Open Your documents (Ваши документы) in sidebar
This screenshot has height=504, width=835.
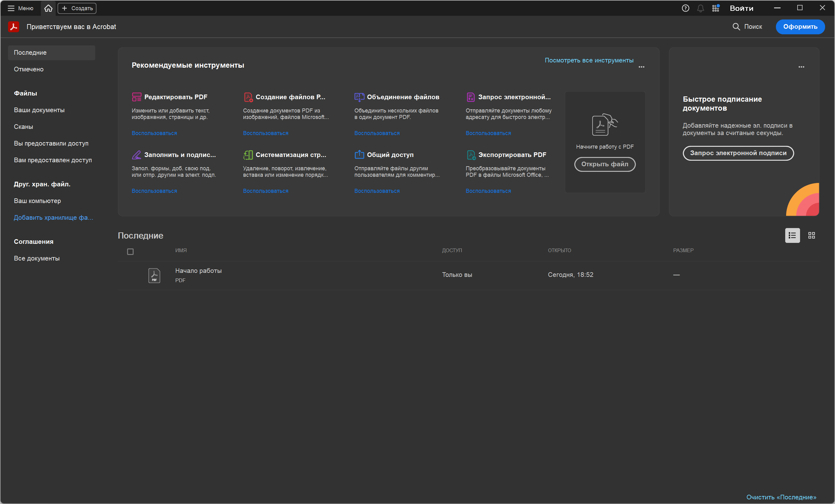click(x=39, y=110)
